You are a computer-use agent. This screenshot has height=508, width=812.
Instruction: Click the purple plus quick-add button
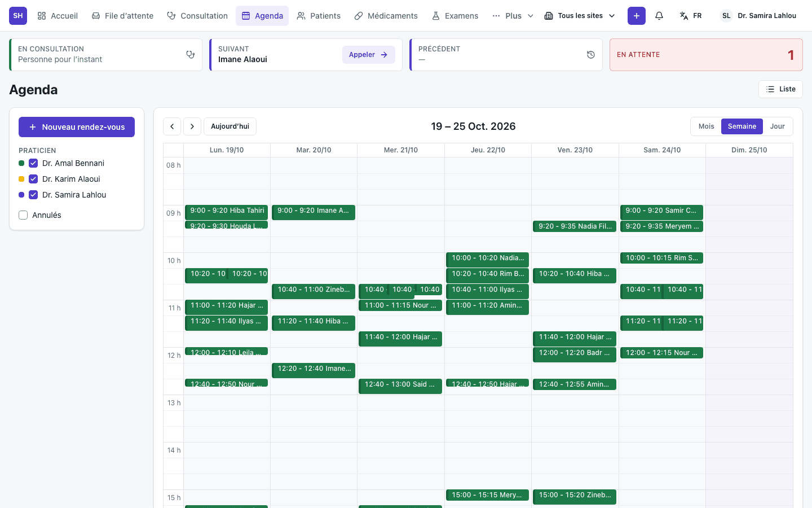637,16
